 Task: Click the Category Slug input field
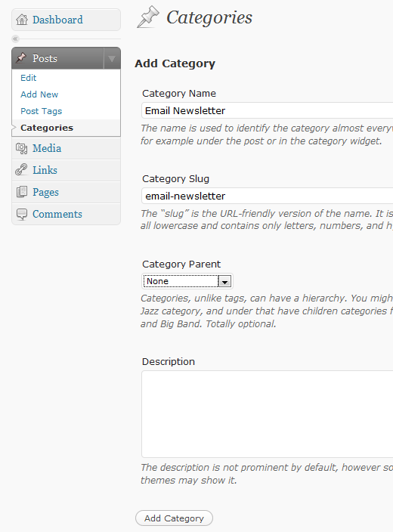[x=267, y=196]
